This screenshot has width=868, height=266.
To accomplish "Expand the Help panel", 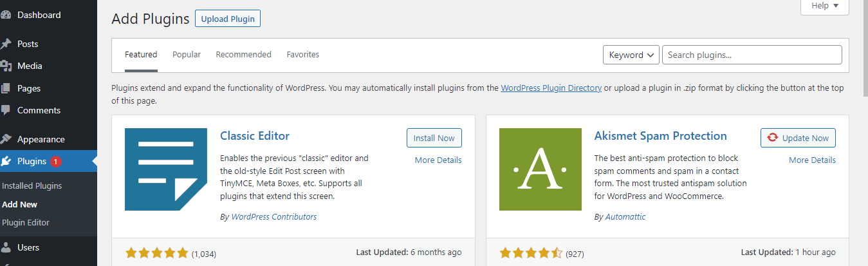I will [x=825, y=6].
